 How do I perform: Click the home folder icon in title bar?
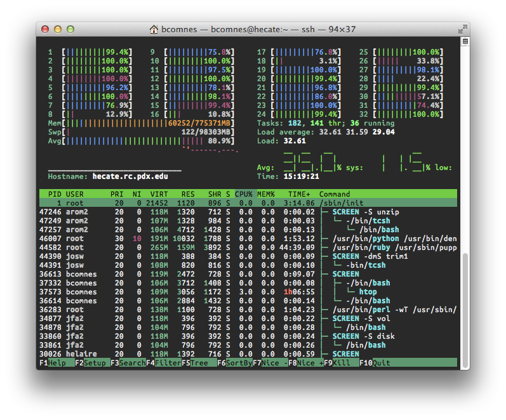[x=154, y=29]
